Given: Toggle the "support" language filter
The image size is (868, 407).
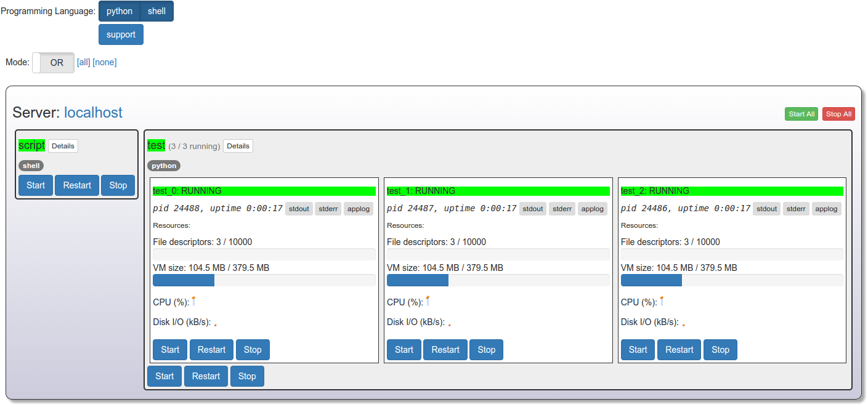Looking at the screenshot, I should coord(121,34).
